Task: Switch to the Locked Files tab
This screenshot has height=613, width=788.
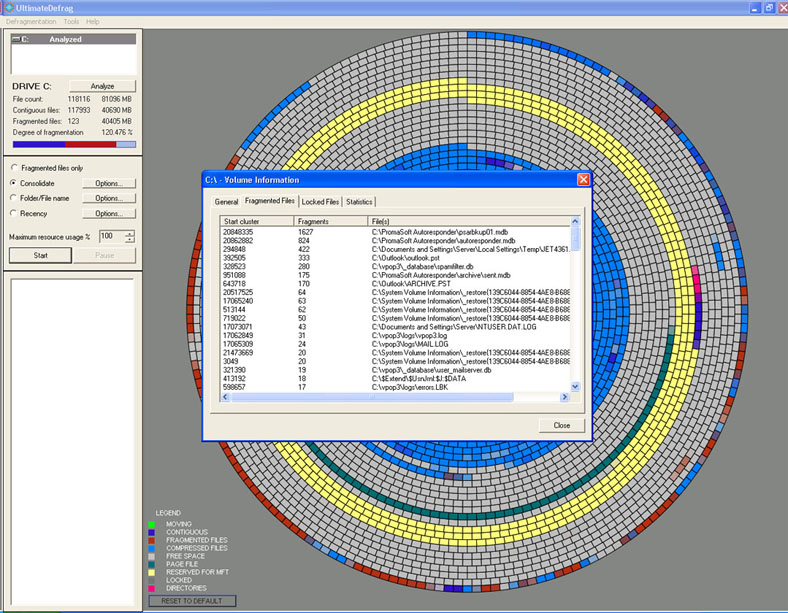Action: (320, 202)
